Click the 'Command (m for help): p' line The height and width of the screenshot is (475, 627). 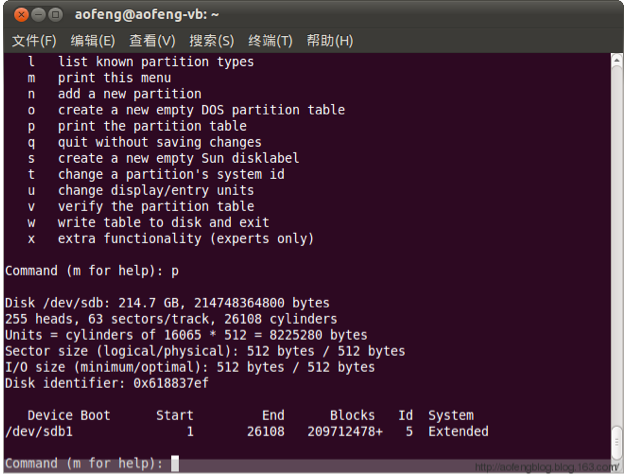click(x=92, y=271)
